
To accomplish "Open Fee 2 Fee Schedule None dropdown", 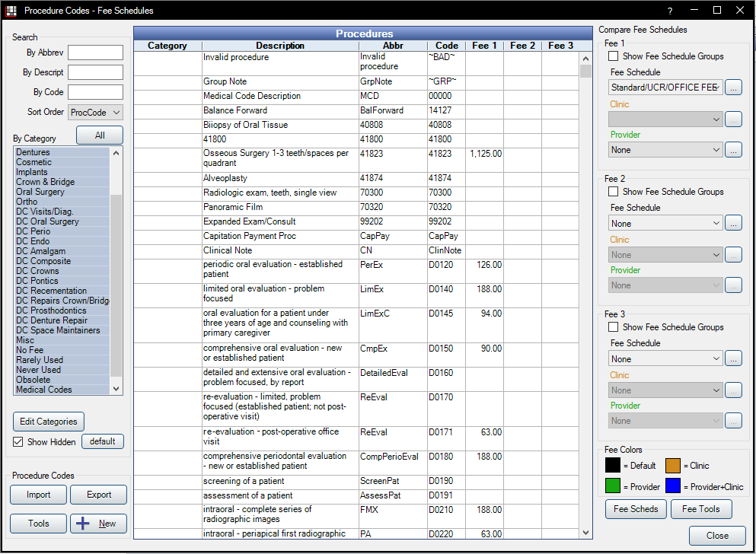I will [665, 224].
